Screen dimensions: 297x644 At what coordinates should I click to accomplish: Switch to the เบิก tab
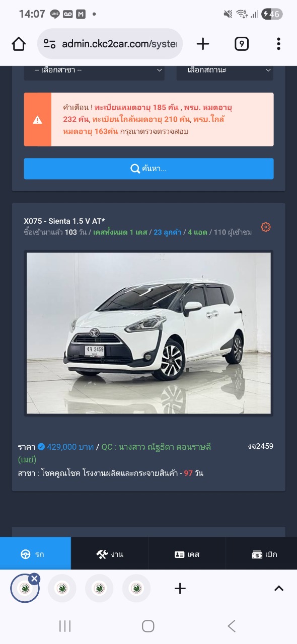click(262, 554)
